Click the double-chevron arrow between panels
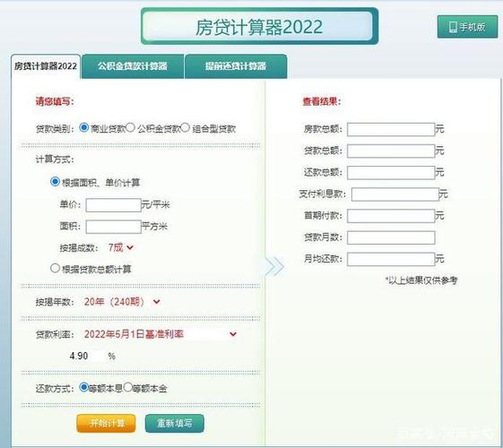Viewport: 503px width, 448px height. click(x=275, y=266)
